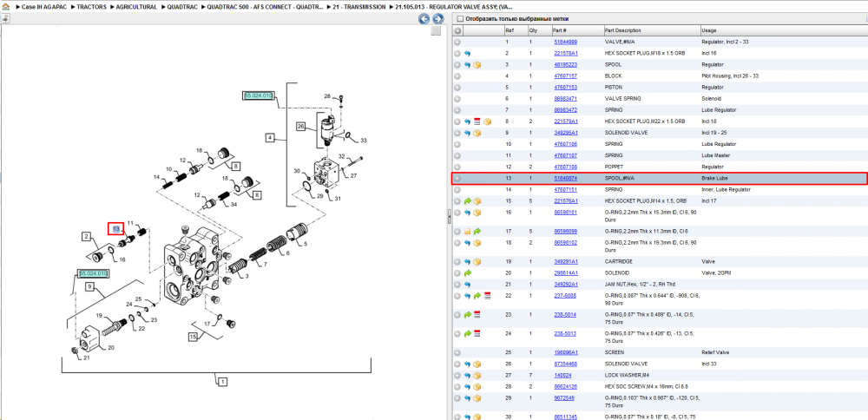Click package box icon in ref 16 row
The height and width of the screenshot is (420, 868).
477,212
